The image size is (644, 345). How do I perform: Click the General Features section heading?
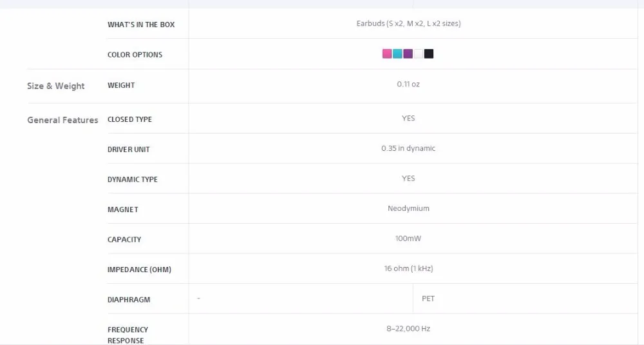click(x=63, y=120)
